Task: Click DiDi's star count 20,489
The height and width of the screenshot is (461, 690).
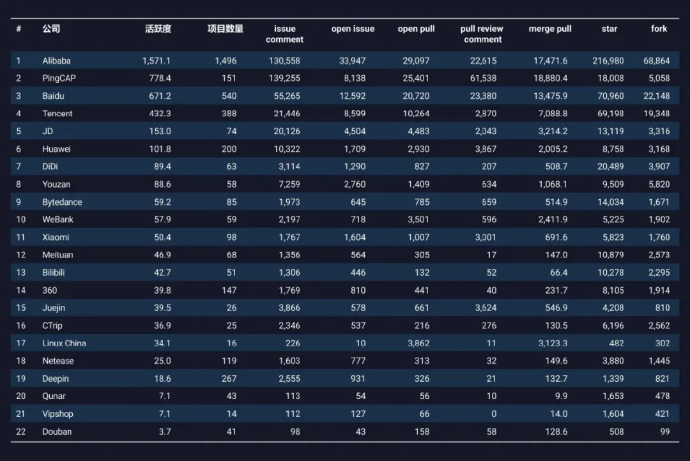Action: (x=610, y=167)
